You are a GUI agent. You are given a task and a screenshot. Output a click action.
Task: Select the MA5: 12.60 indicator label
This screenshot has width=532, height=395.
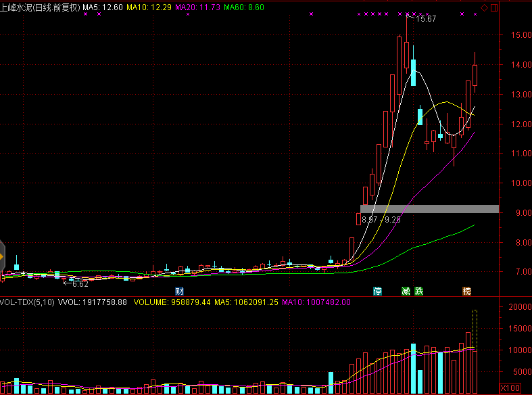pyautogui.click(x=103, y=7)
